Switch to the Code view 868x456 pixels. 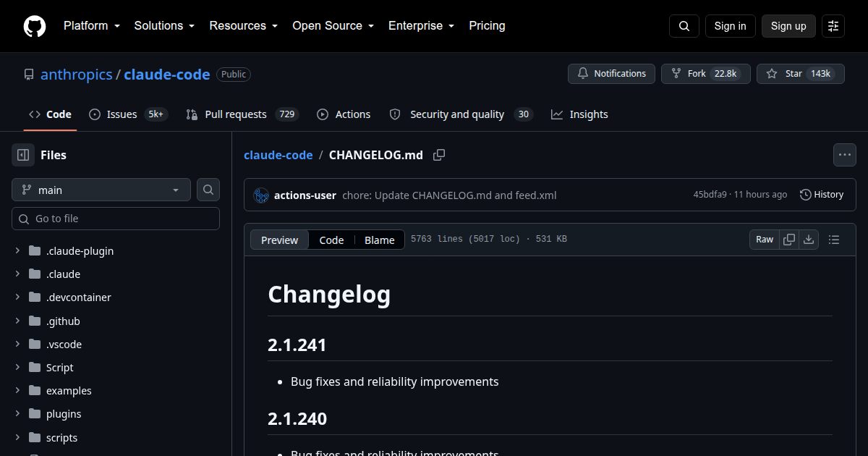point(331,240)
